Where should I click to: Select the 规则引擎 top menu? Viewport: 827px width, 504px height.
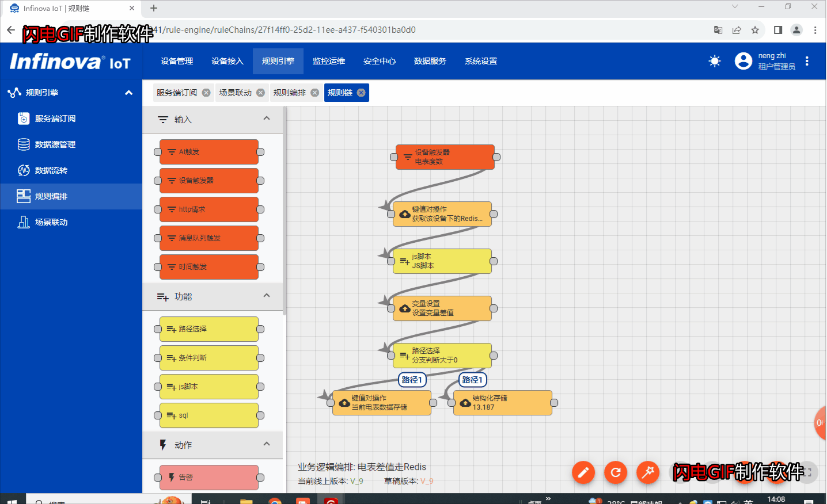pyautogui.click(x=278, y=61)
